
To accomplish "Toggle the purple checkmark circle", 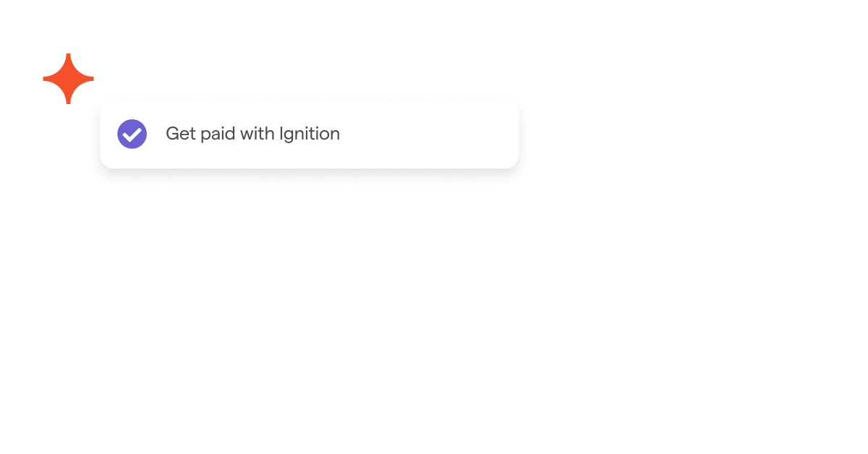I will pyautogui.click(x=132, y=134).
